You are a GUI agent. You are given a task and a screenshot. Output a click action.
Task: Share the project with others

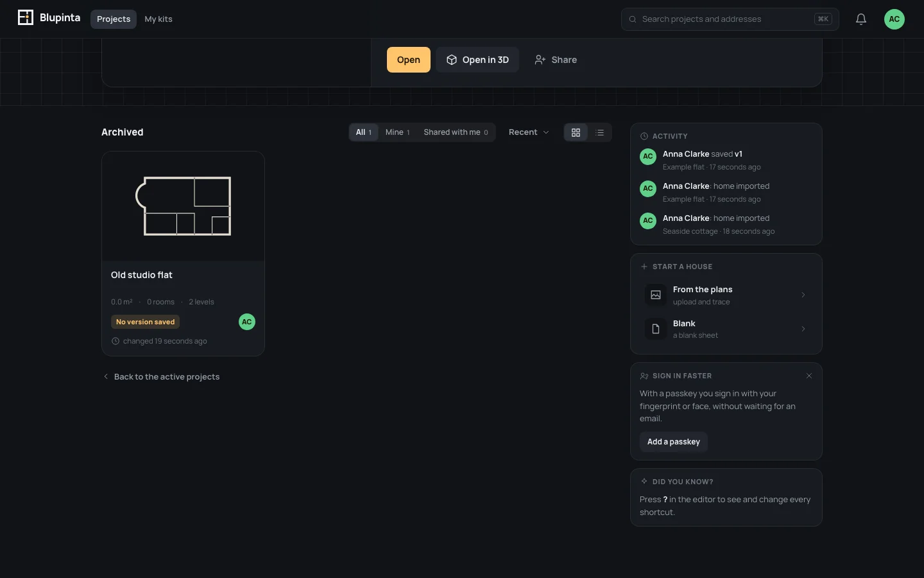click(556, 60)
